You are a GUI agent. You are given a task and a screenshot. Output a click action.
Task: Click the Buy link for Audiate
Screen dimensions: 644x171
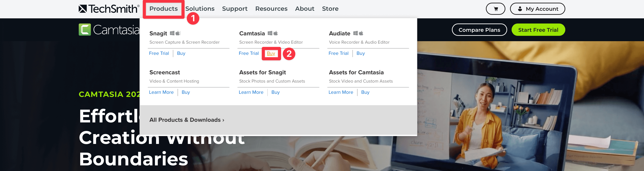point(360,53)
